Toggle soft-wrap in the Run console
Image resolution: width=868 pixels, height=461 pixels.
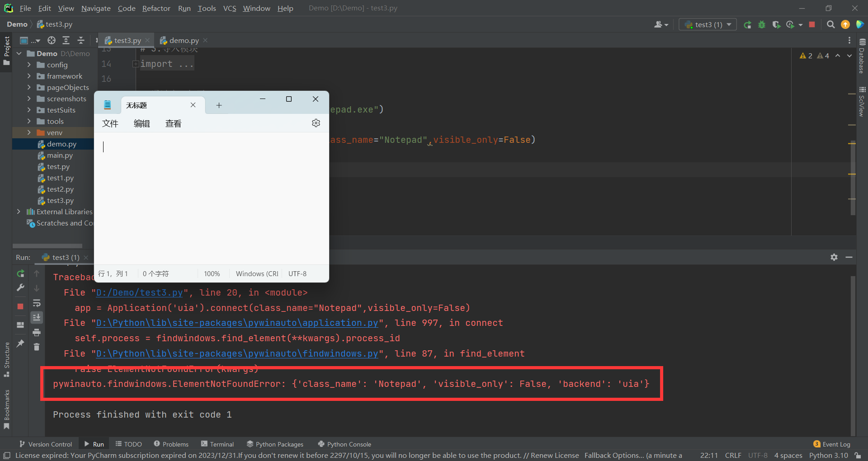37,303
